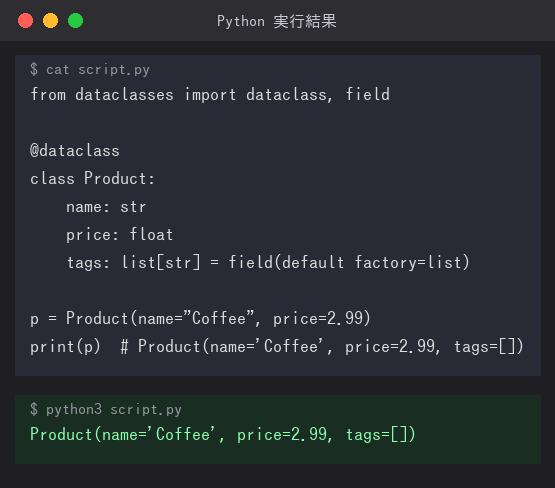This screenshot has width=555, height=488.
Task: Click the '@dataclass' decorator text
Action: [x=75, y=151]
